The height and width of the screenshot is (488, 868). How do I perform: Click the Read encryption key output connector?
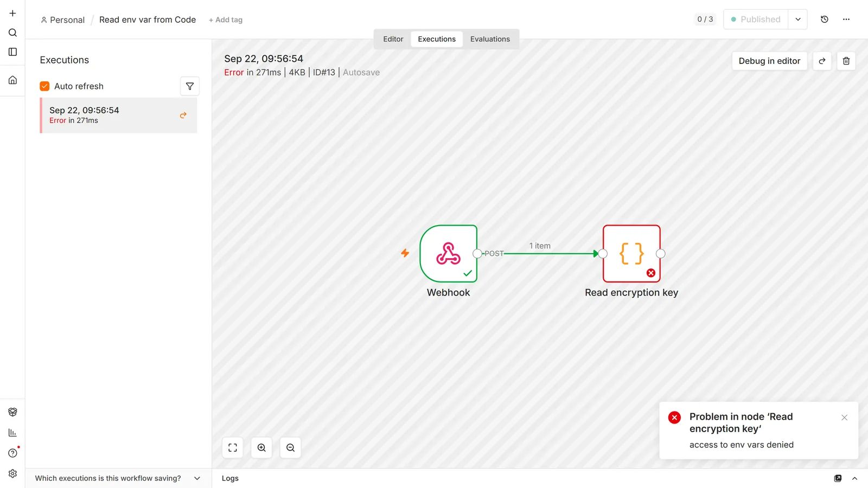(x=660, y=254)
